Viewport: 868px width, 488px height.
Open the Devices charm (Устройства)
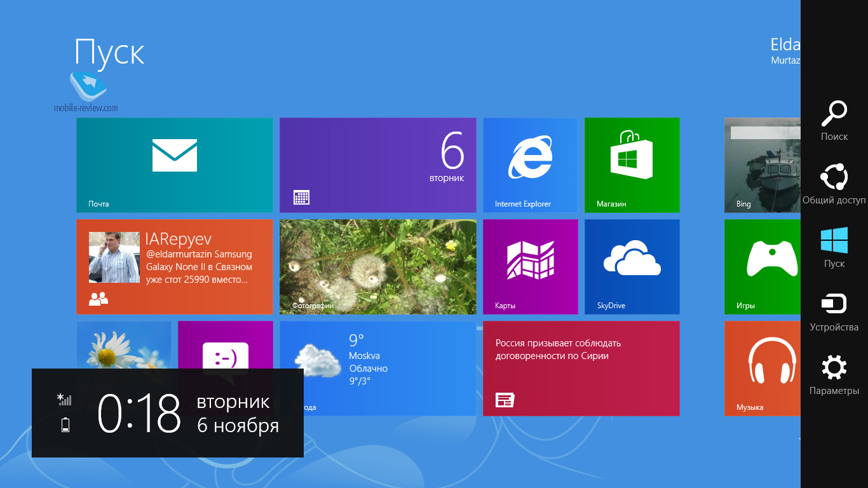tap(834, 311)
